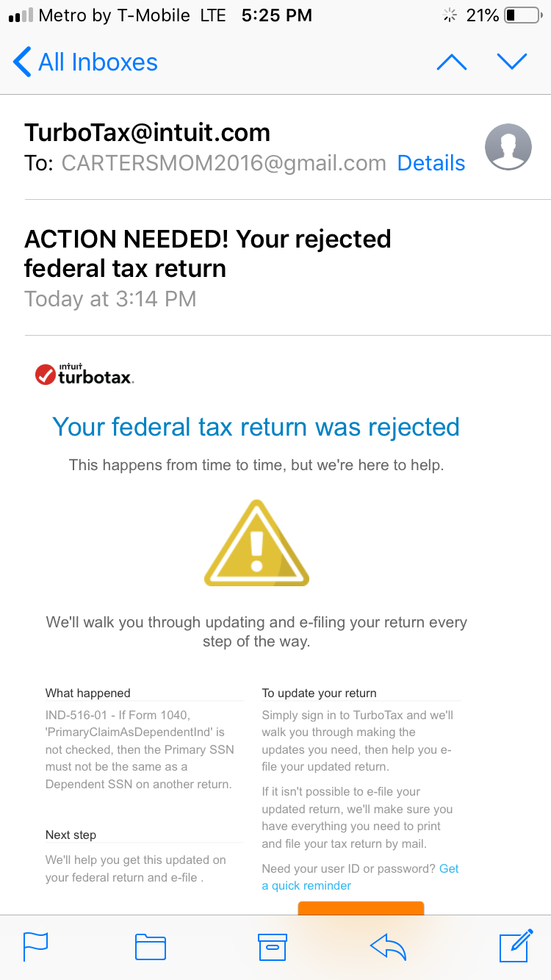Go to previous message with up chevron
The height and width of the screenshot is (980, 551).
tap(451, 62)
